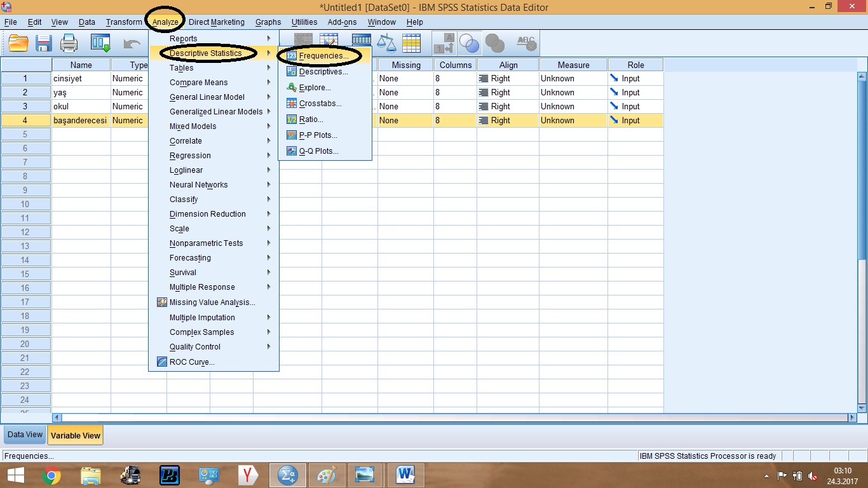Open Microsoft Word from the taskbar
Screen dimensions: 868x488
tap(405, 475)
